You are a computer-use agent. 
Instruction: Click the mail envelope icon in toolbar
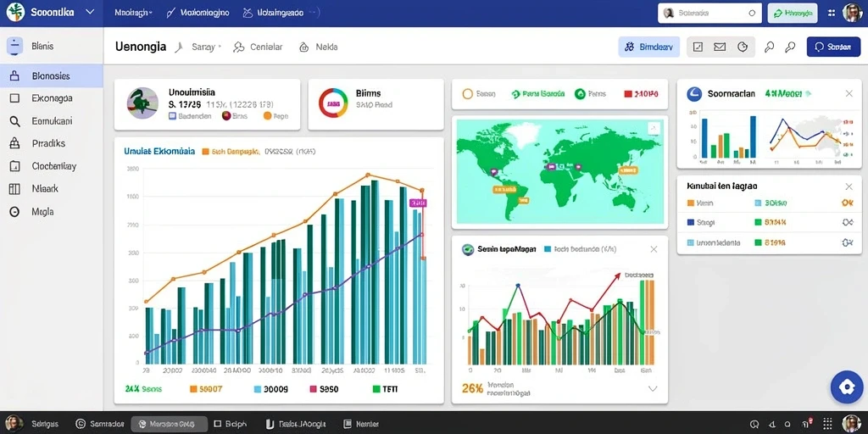[720, 47]
